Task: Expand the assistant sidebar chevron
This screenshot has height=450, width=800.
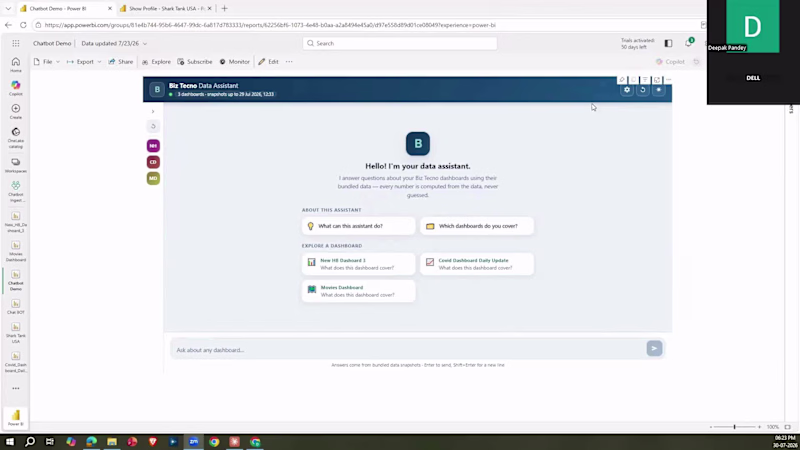Action: (153, 111)
